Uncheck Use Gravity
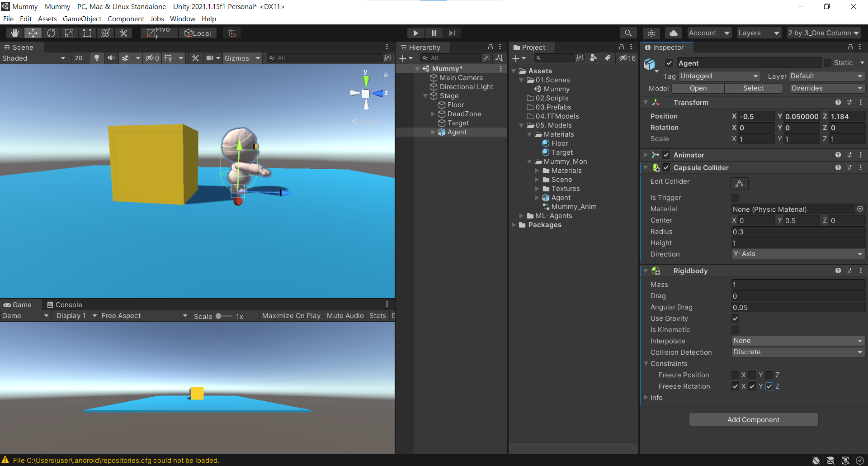The height and width of the screenshot is (466, 868). point(736,319)
